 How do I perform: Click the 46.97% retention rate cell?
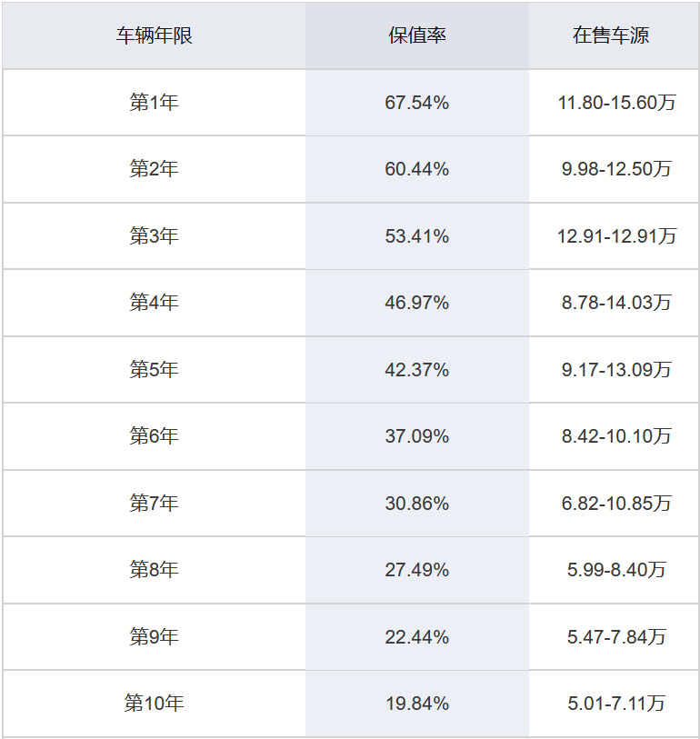click(x=417, y=303)
